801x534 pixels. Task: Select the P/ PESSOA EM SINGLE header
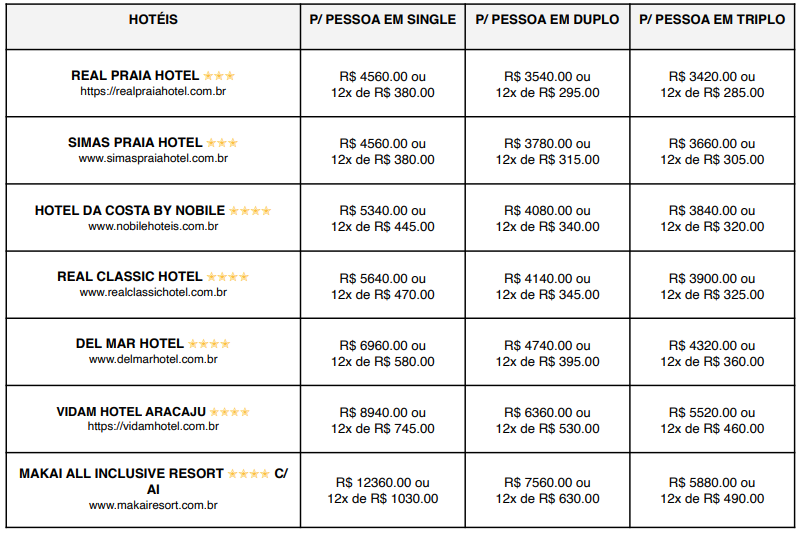tap(382, 20)
